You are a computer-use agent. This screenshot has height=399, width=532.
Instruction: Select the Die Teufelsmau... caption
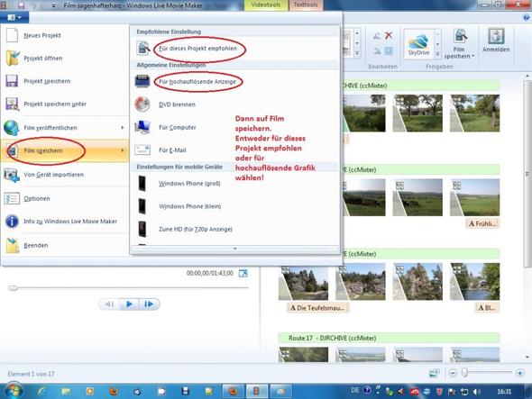tap(317, 308)
